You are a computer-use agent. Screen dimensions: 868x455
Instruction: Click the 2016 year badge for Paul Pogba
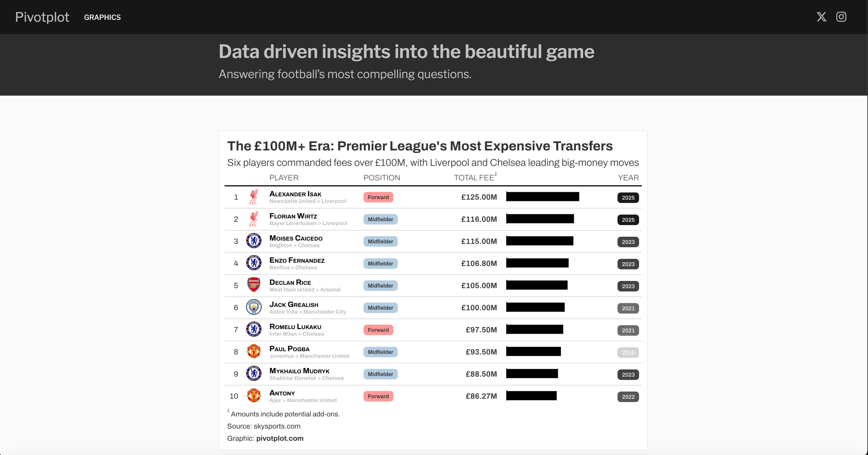[x=628, y=352]
